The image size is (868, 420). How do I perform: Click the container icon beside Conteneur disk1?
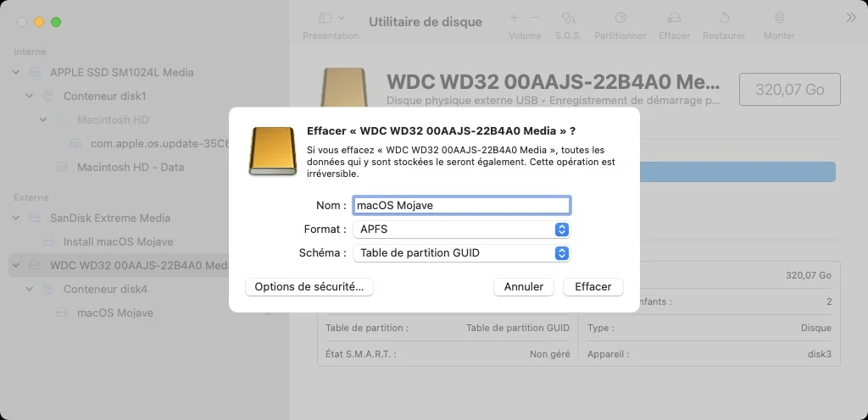(x=48, y=97)
